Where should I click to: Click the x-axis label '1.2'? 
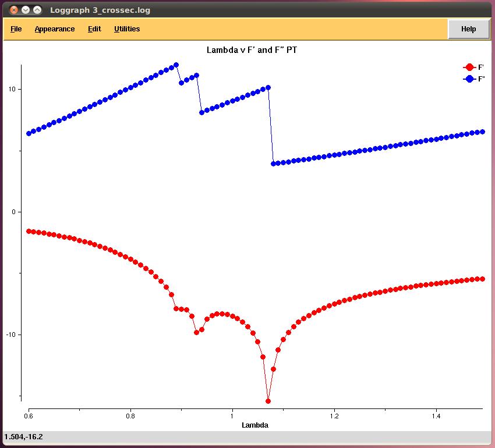pos(334,416)
